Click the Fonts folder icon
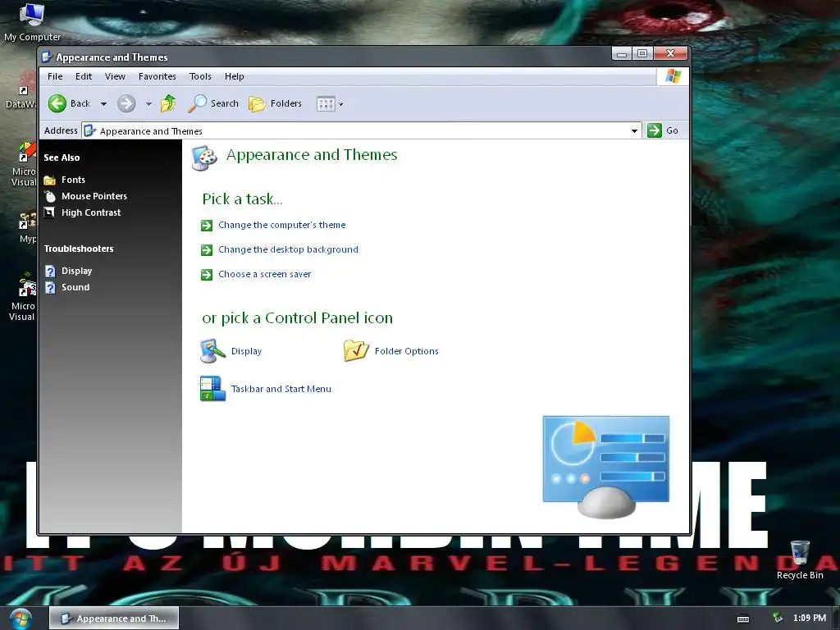Screen dimensions: 840x630 [x=50, y=180]
